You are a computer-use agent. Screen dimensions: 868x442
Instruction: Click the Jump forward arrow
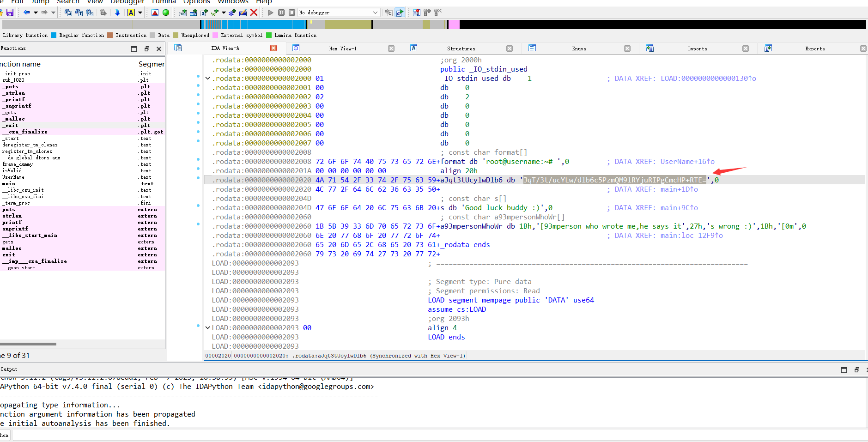click(44, 12)
